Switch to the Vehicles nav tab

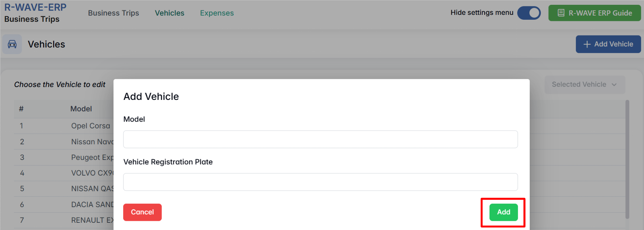tap(169, 13)
